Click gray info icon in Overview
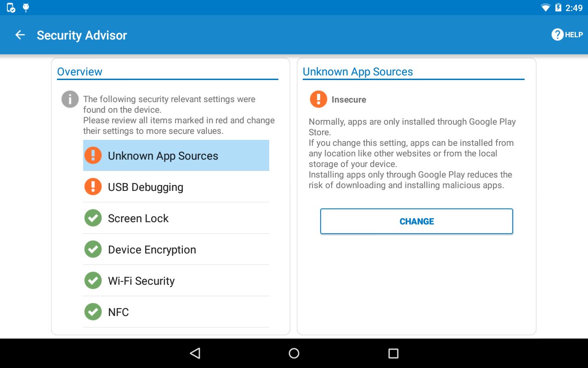 click(x=70, y=99)
